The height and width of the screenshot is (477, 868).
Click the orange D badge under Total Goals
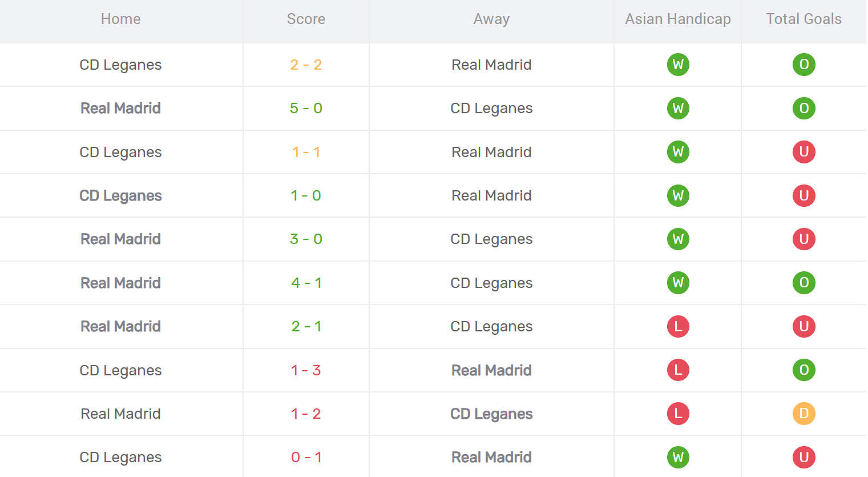(x=804, y=414)
